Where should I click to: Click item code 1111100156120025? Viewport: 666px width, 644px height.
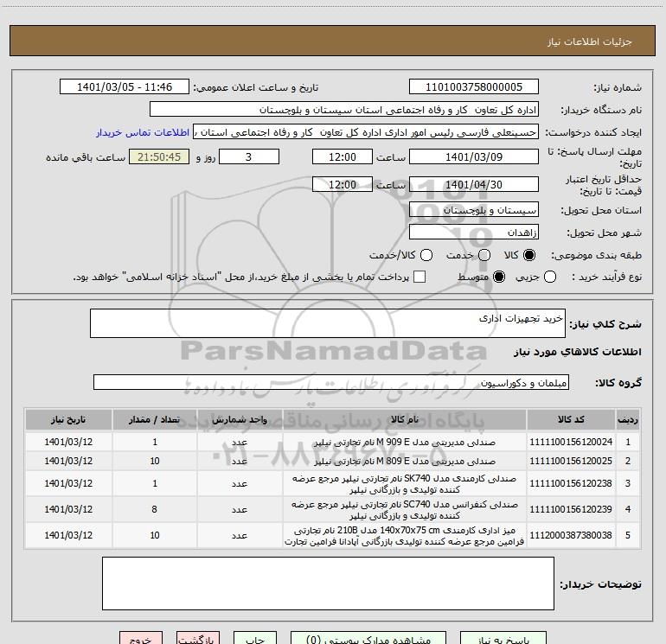pyautogui.click(x=571, y=461)
